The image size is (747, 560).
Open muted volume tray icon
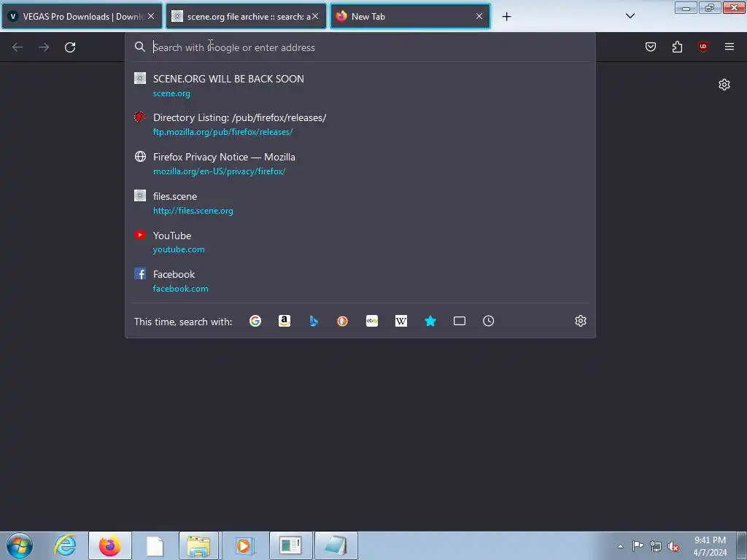673,546
